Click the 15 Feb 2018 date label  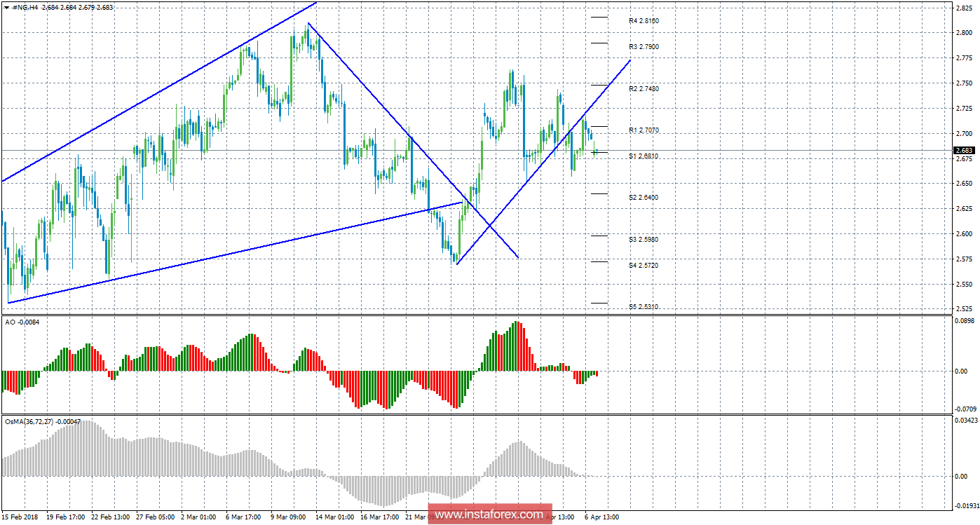click(20, 517)
